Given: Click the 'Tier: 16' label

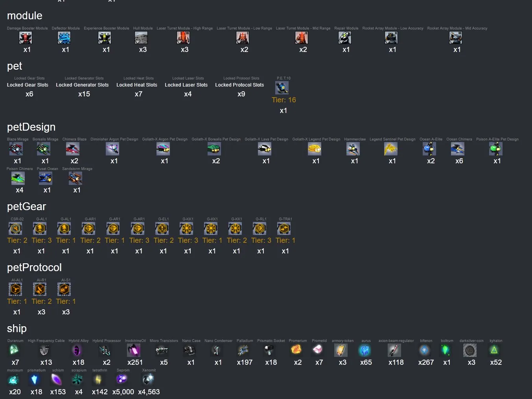Looking at the screenshot, I should 284,100.
